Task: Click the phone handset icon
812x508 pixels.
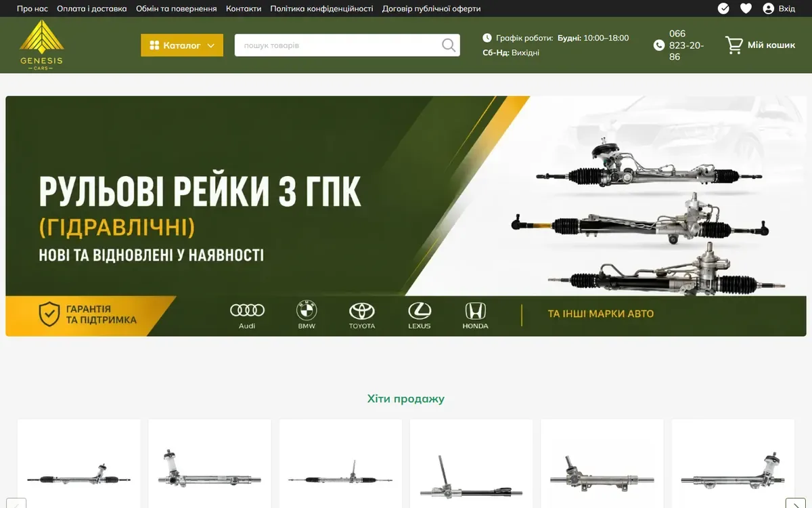Action: (x=659, y=45)
